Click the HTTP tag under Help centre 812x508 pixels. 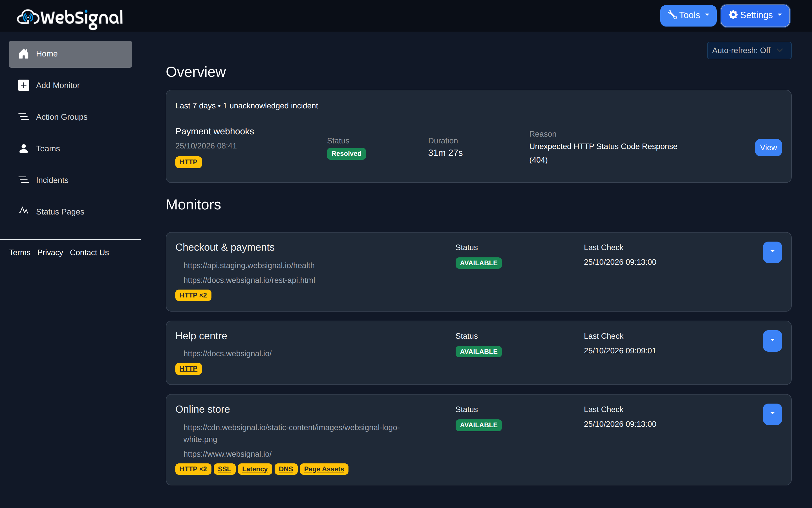(x=188, y=369)
